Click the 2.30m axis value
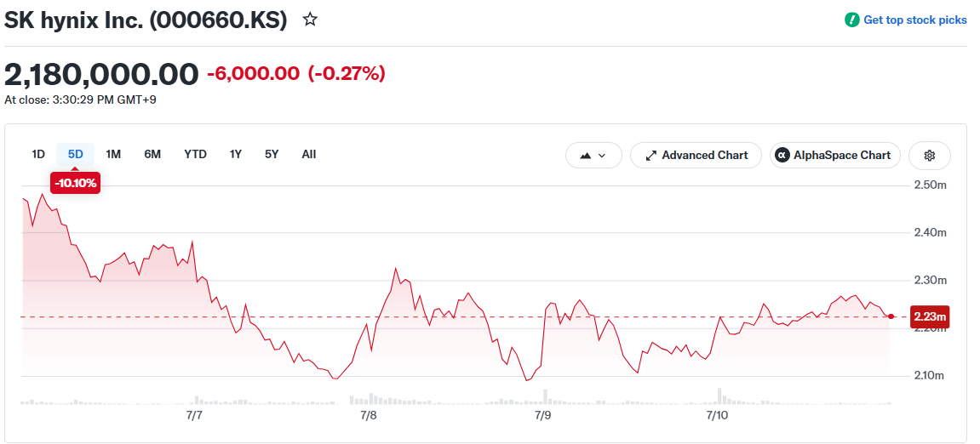This screenshot has width=980, height=444. click(x=930, y=281)
